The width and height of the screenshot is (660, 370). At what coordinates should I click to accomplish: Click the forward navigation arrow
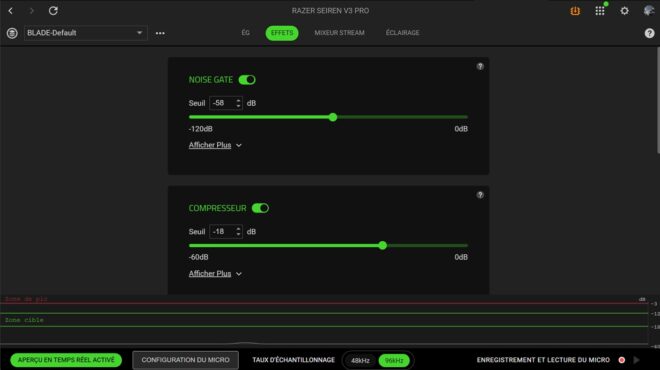32,11
